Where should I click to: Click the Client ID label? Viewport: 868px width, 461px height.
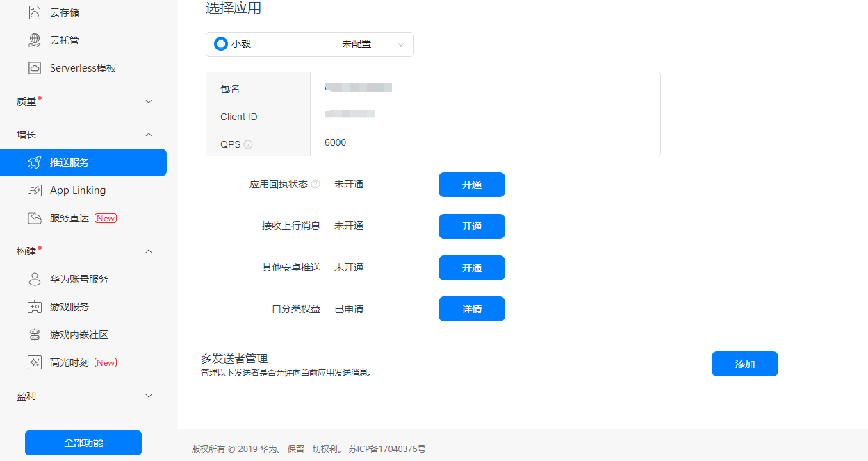(239, 117)
